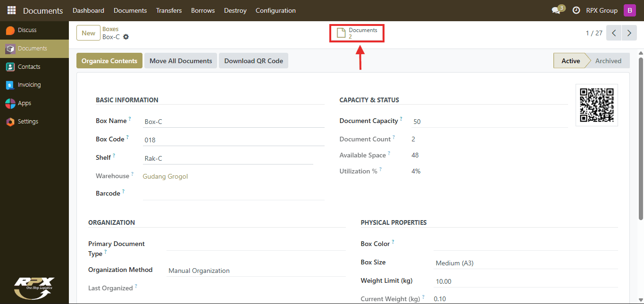Open the chat messages notification icon

click(x=556, y=10)
